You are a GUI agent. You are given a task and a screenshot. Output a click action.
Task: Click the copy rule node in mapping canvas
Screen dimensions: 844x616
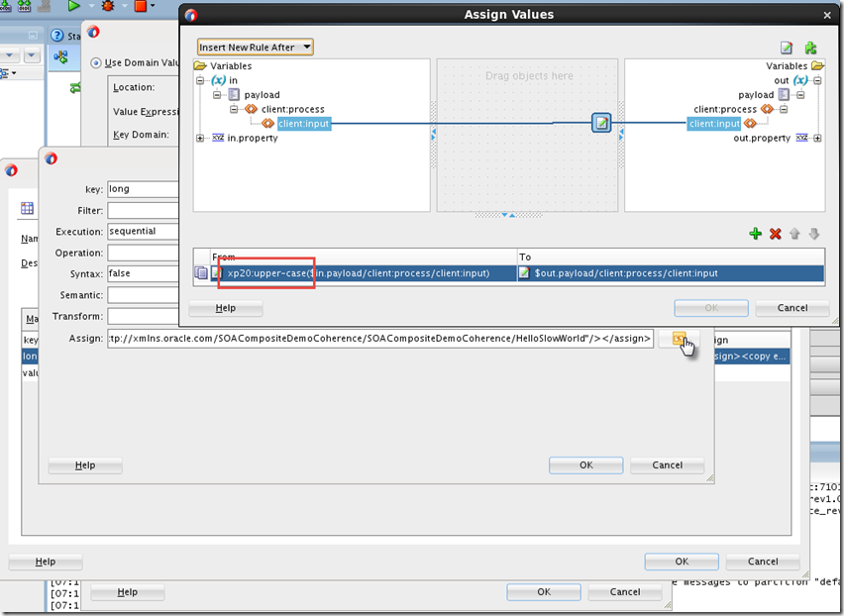601,124
